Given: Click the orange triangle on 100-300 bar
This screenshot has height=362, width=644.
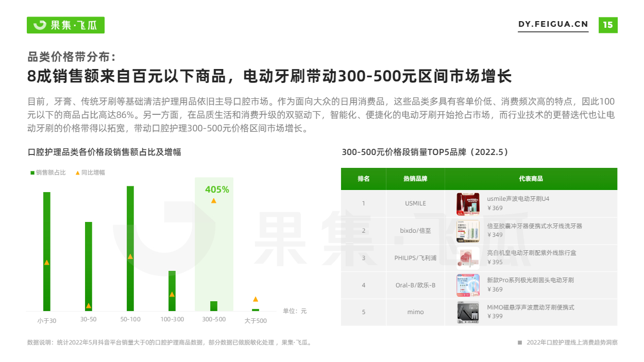Looking at the screenshot, I should tap(172, 295).
